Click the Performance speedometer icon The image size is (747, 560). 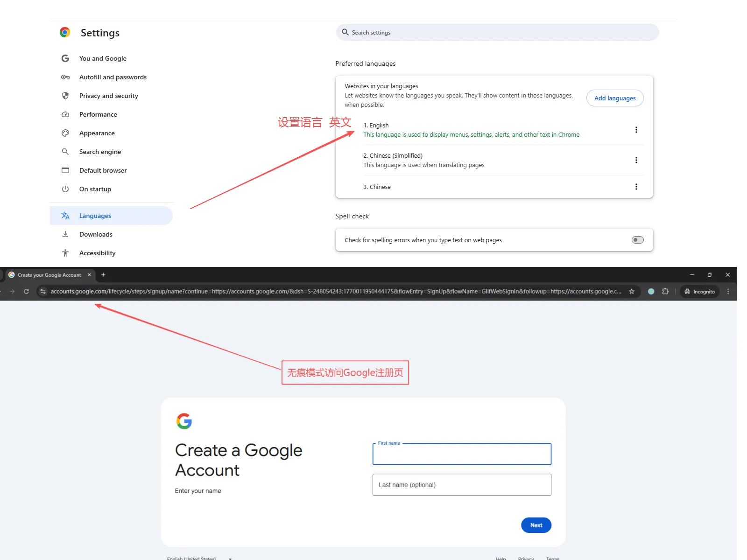point(65,114)
